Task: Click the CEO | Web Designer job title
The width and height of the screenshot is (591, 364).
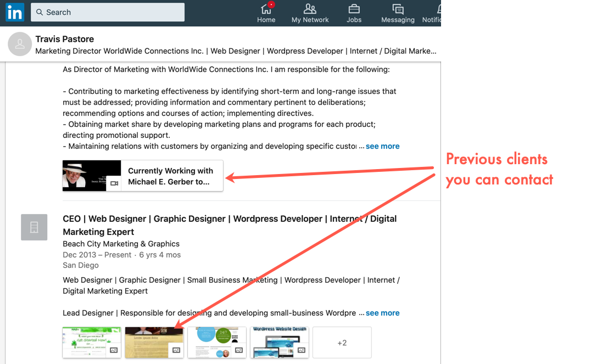Action: [230, 225]
